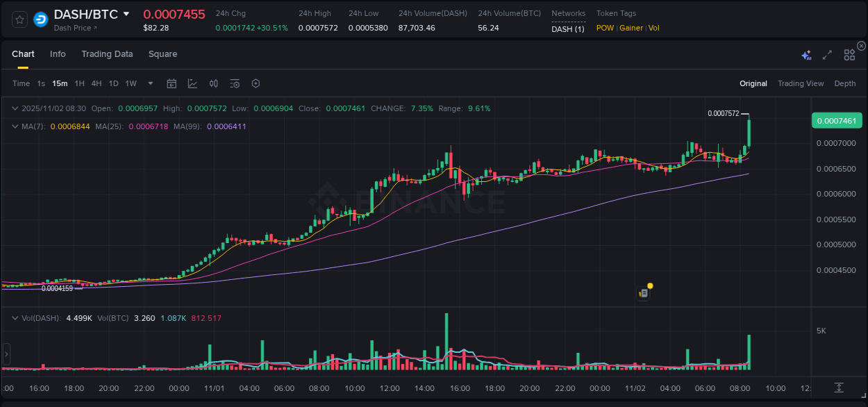The width and height of the screenshot is (868, 407).
Task: Switch to the Trading Data tab
Action: (x=107, y=53)
